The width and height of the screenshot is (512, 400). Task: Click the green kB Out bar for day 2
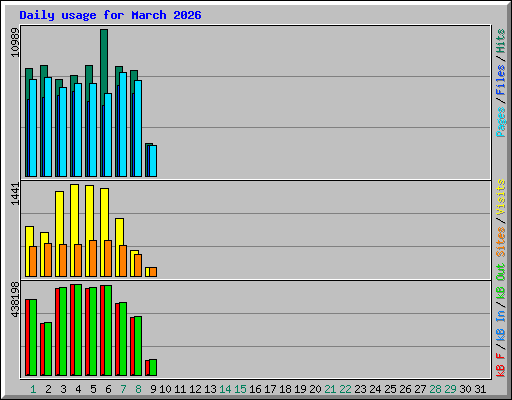point(48,349)
